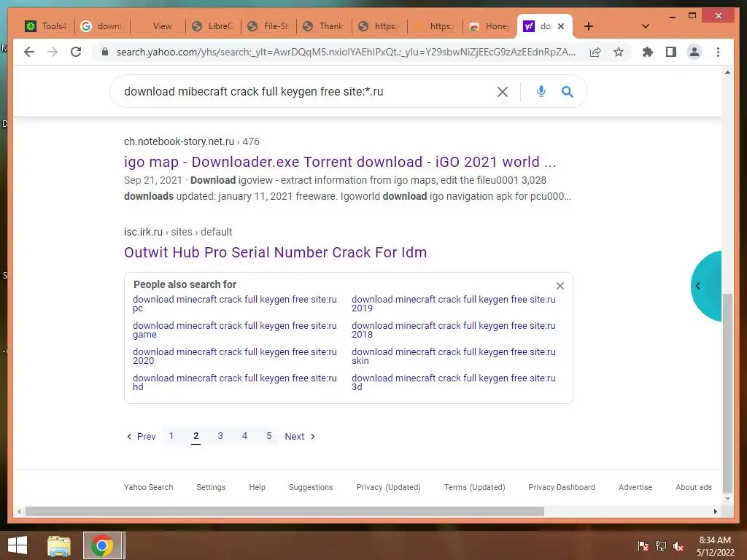This screenshot has height=560, width=747.
Task: Click inside the Yahoo search field
Action: 305,91
